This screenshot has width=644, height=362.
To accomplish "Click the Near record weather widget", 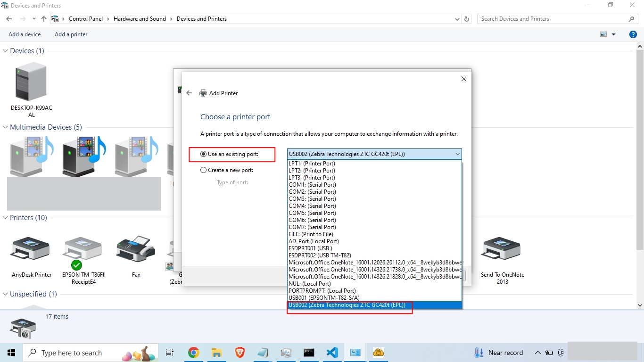I will 498,353.
